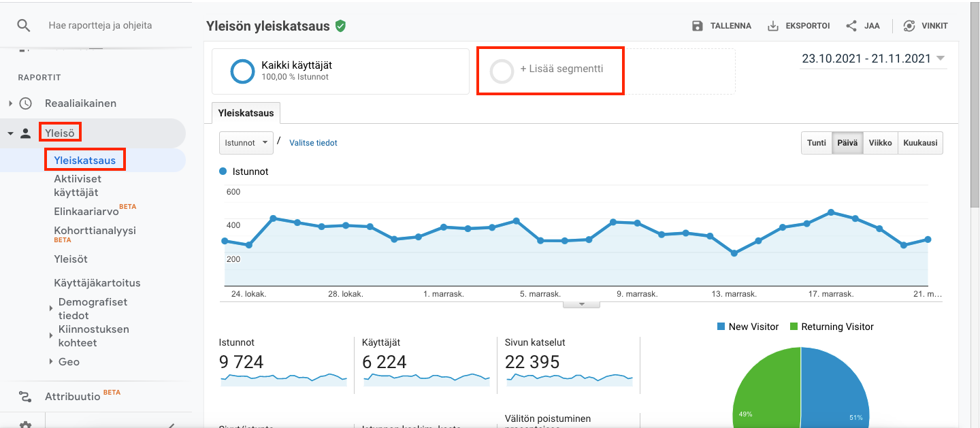This screenshot has height=428, width=980.
Task: Click the Valitse tiedot link
Action: tap(313, 143)
